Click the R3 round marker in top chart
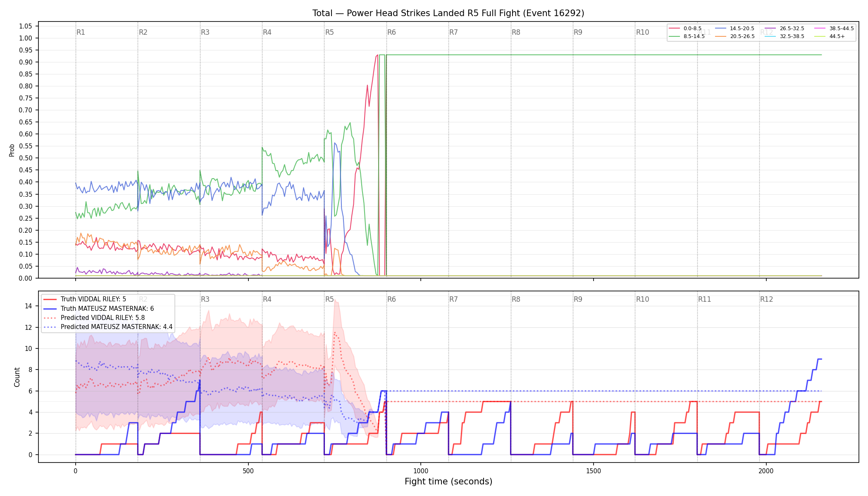 coord(205,32)
